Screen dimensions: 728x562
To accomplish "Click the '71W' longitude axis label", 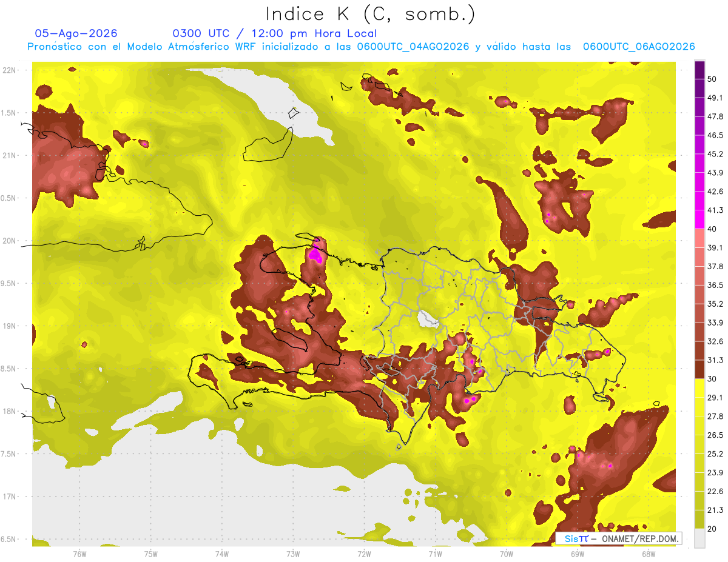I will [435, 554].
